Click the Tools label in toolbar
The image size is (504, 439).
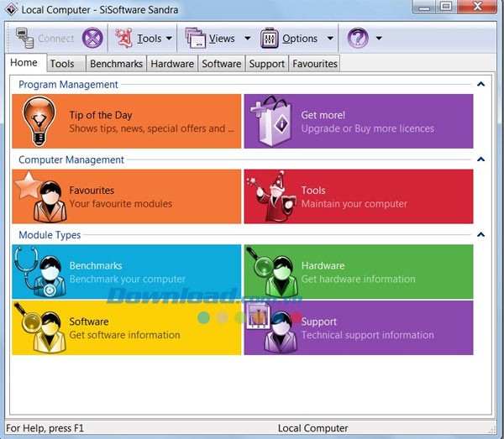[x=150, y=39]
